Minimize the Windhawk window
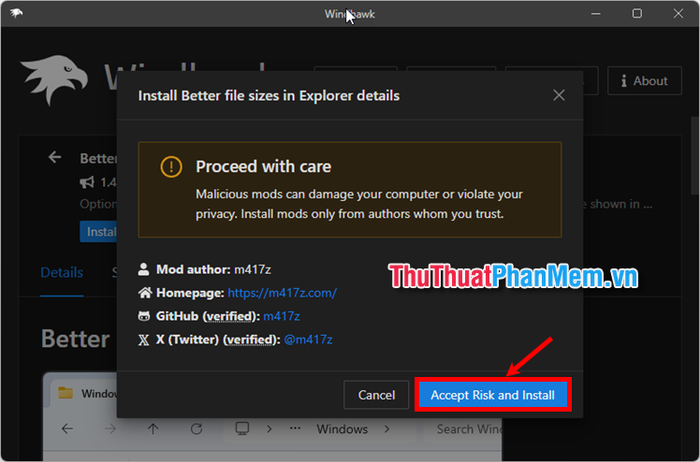The height and width of the screenshot is (462, 700). pos(596,13)
